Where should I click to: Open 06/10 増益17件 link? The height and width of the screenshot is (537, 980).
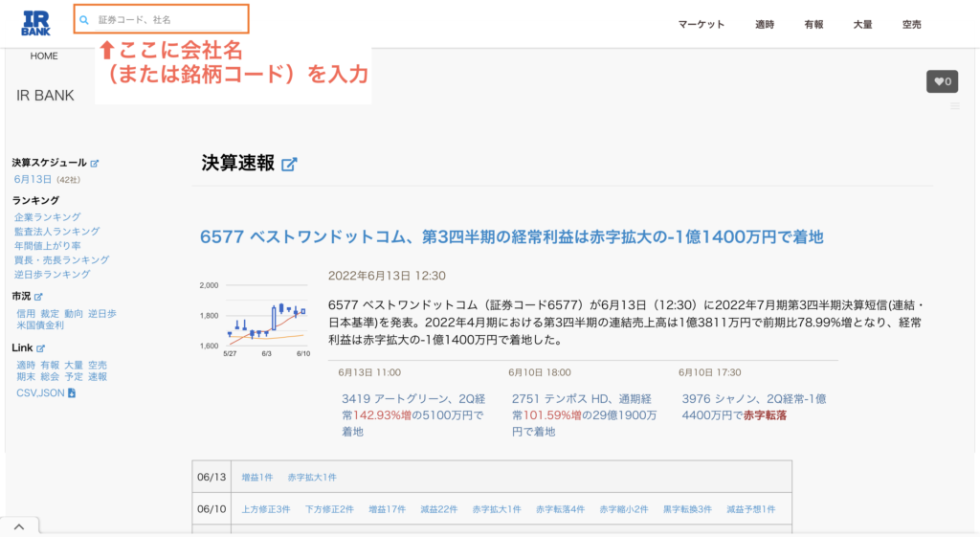tap(387, 509)
